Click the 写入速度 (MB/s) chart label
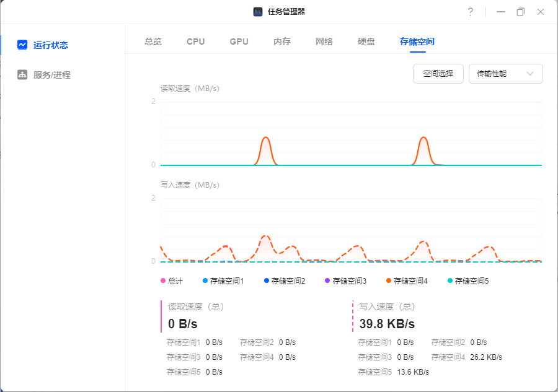The width and height of the screenshot is (558, 392). pyautogui.click(x=190, y=185)
